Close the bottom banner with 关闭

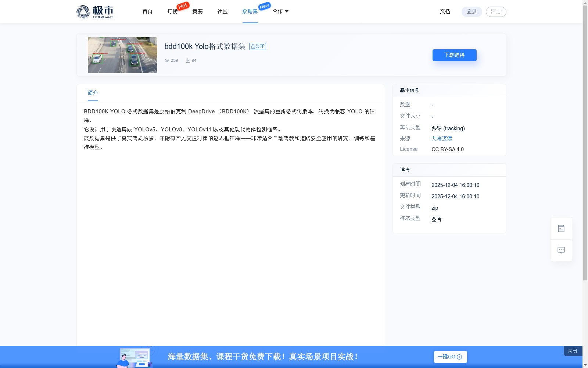click(573, 351)
